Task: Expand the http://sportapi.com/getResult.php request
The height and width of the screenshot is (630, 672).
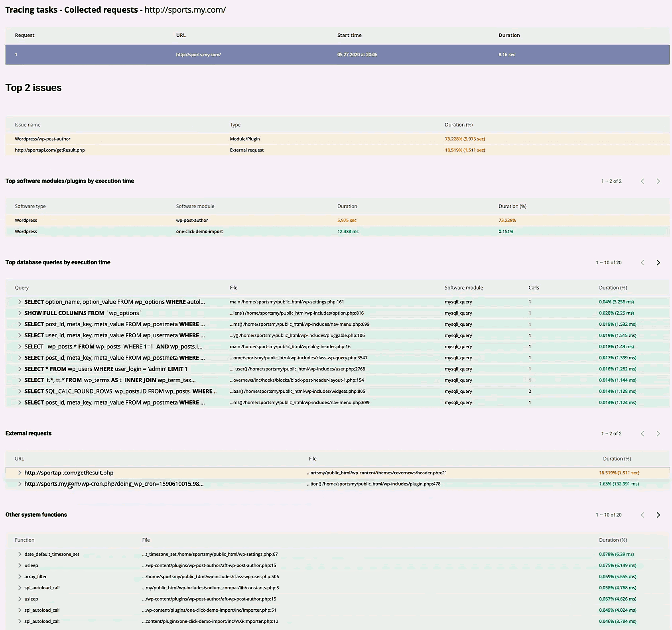Action: pyautogui.click(x=19, y=472)
